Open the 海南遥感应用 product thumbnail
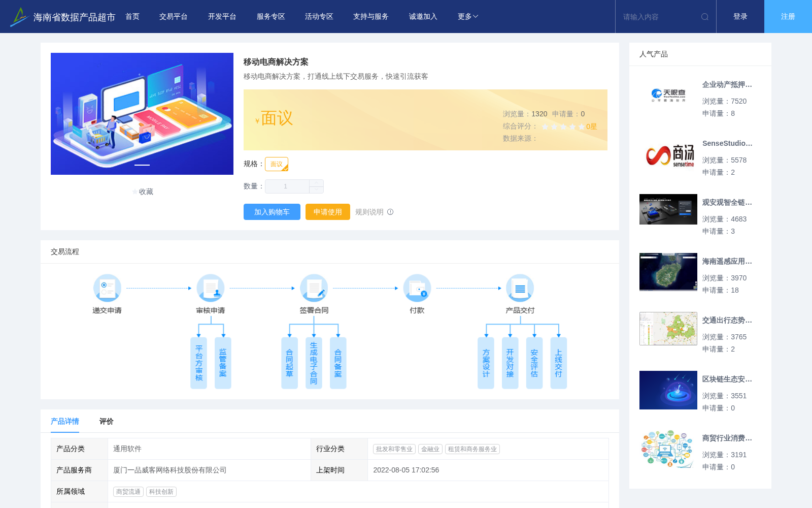This screenshot has height=508, width=812. pyautogui.click(x=668, y=272)
